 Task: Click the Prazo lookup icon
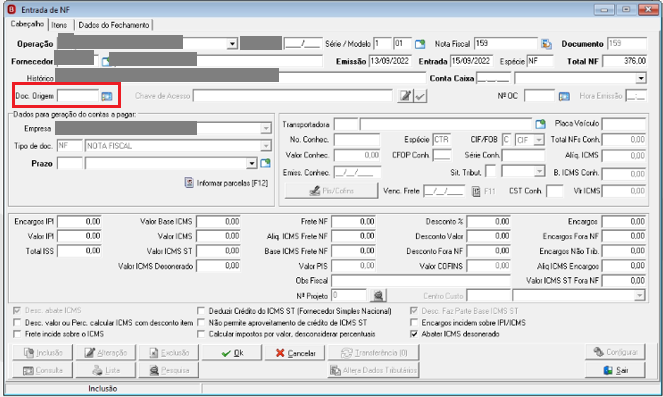(265, 163)
